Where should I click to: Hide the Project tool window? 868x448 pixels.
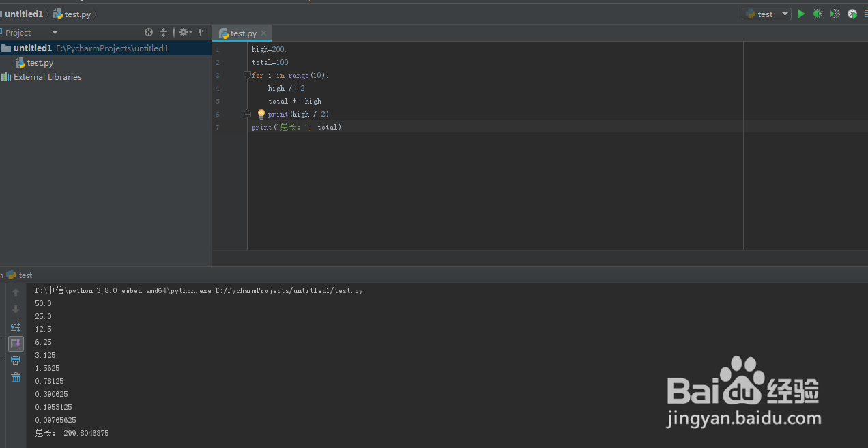[202, 32]
